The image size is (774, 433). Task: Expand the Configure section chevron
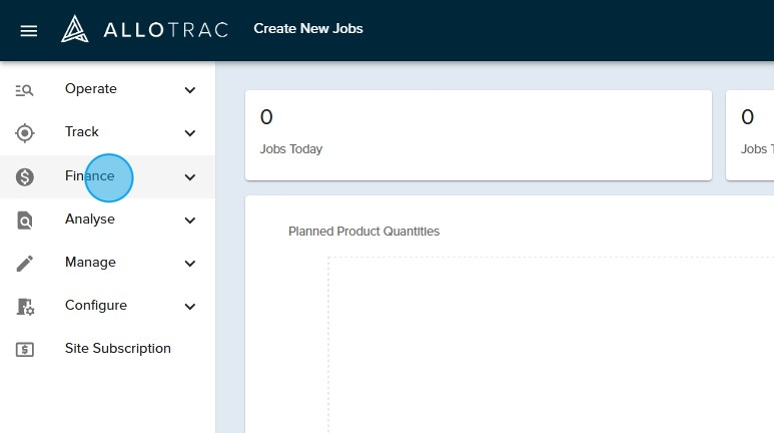pyautogui.click(x=190, y=307)
